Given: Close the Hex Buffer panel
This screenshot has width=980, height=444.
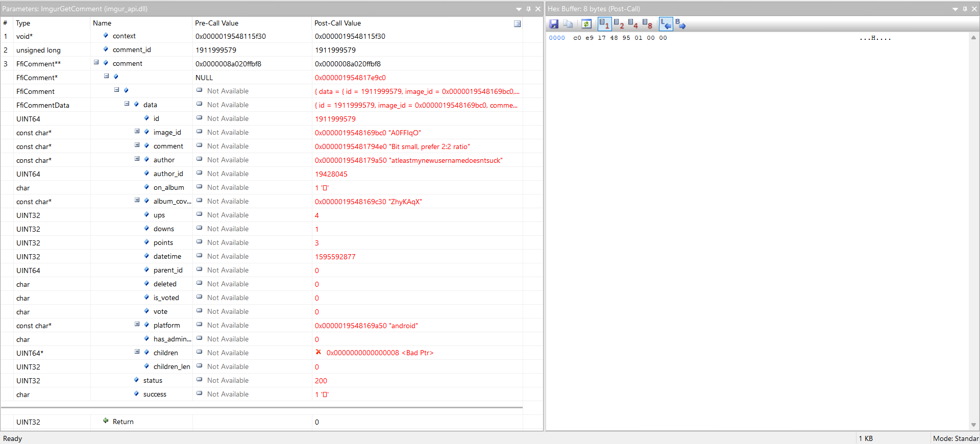Looking at the screenshot, I should pyautogui.click(x=974, y=9).
